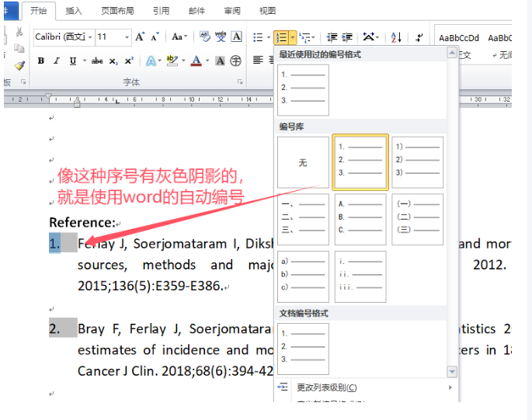Pick the recently used 1. 2. 3. format
532x420 pixels.
click(x=303, y=90)
